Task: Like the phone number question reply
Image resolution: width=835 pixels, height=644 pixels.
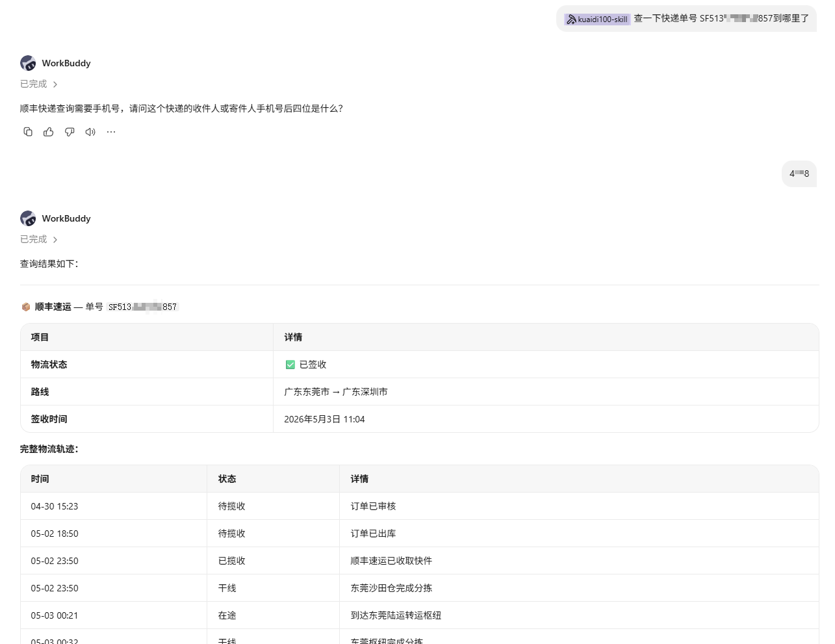Action: pos(49,132)
